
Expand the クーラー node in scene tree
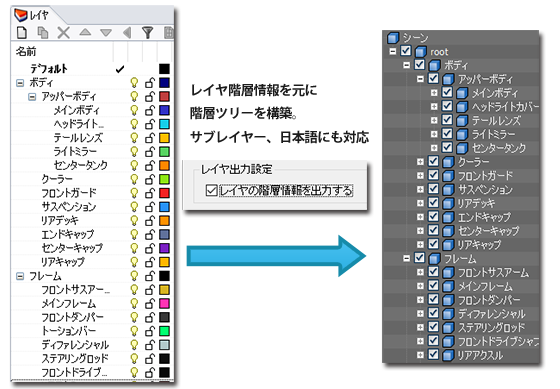420,162
